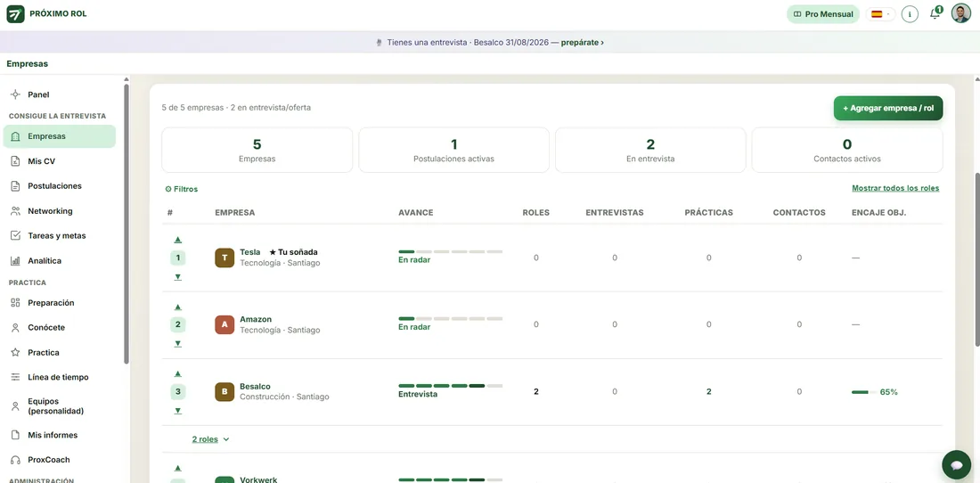Click Agregar empresa / rol button
Image resolution: width=980 pixels, height=483 pixels.
pyautogui.click(x=888, y=108)
